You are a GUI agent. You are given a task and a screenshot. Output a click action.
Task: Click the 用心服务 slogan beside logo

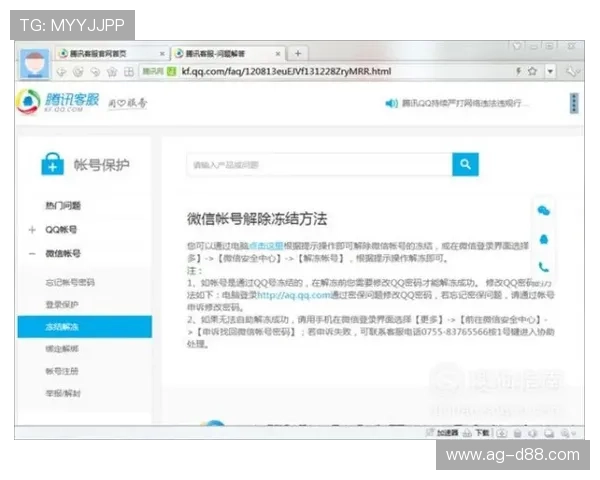coord(127,103)
